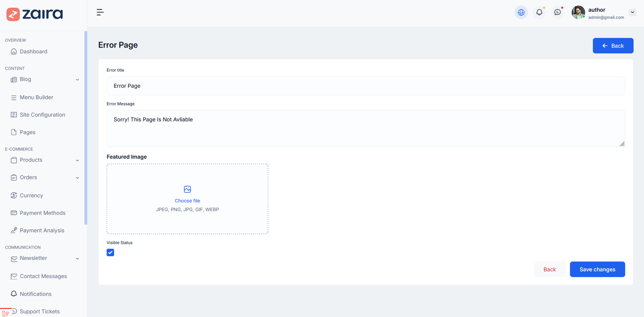Go to Dashboard in the sidebar
This screenshot has width=644, height=317.
pyautogui.click(x=33, y=51)
